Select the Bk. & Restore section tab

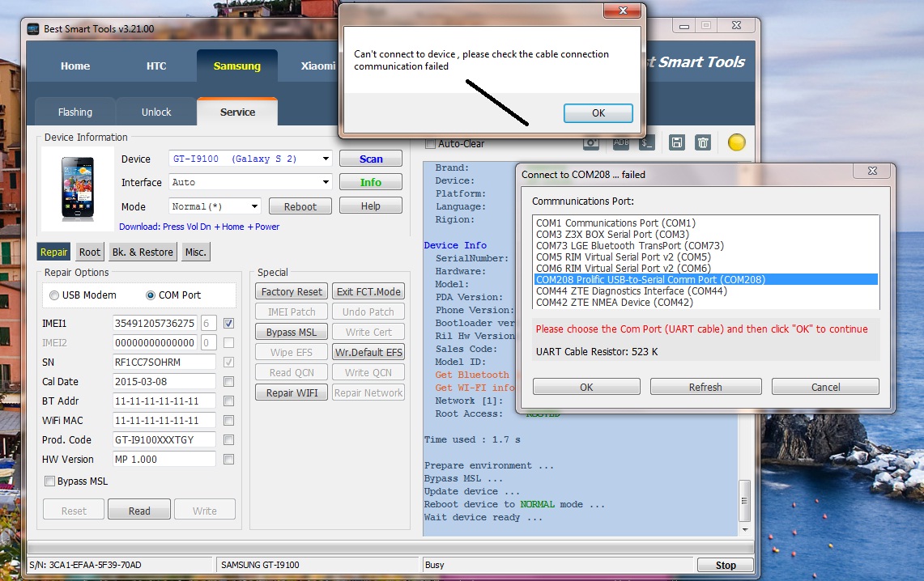(x=143, y=252)
